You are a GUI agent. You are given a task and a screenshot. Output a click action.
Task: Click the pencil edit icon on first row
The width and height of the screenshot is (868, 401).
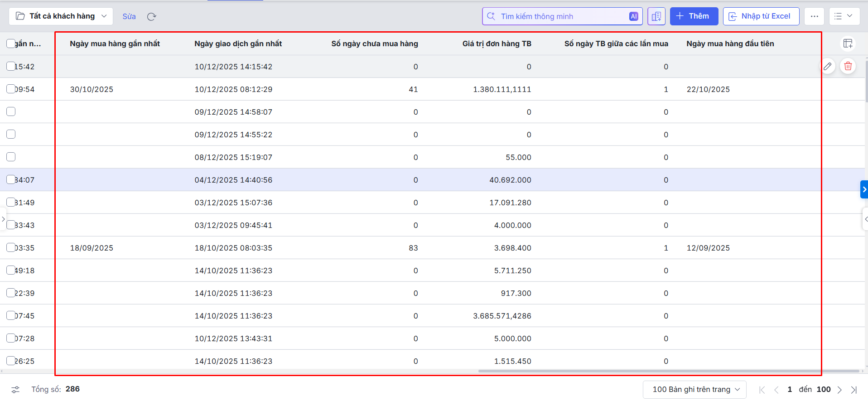coord(828,66)
